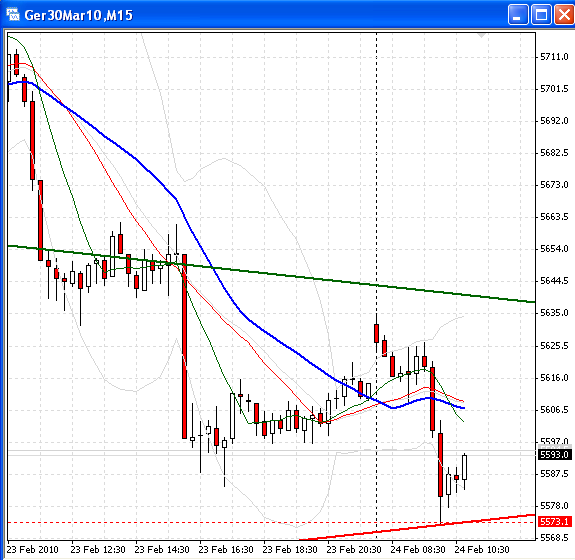Click the 5578.0 price scale label

coord(554,506)
